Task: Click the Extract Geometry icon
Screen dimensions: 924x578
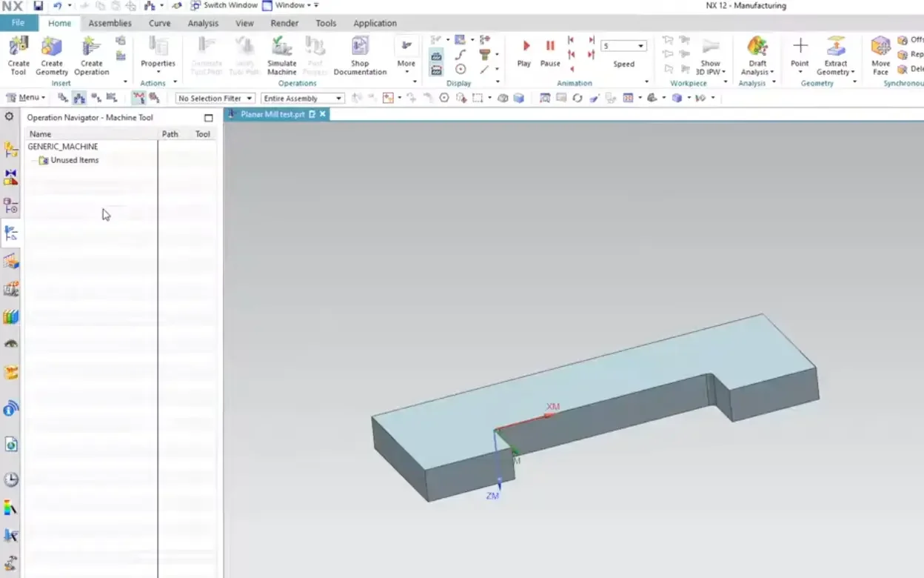Action: [x=836, y=47]
